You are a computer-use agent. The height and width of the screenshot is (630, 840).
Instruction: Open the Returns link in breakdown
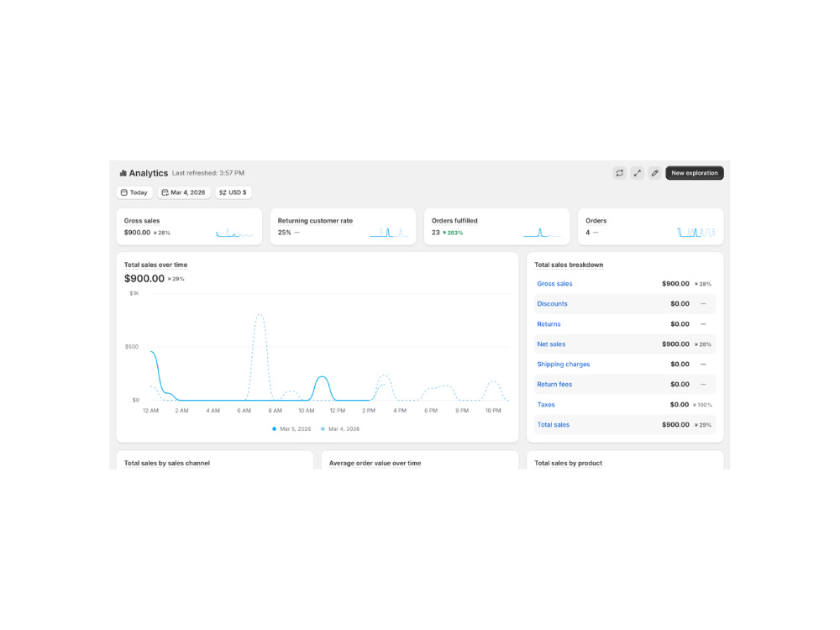click(549, 324)
